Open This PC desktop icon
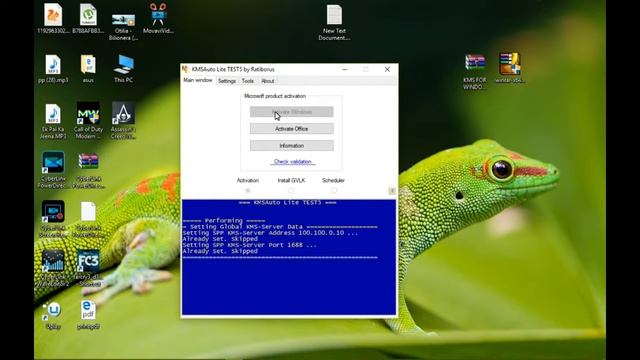Screen dimensions: 640x360 pyautogui.click(x=123, y=65)
